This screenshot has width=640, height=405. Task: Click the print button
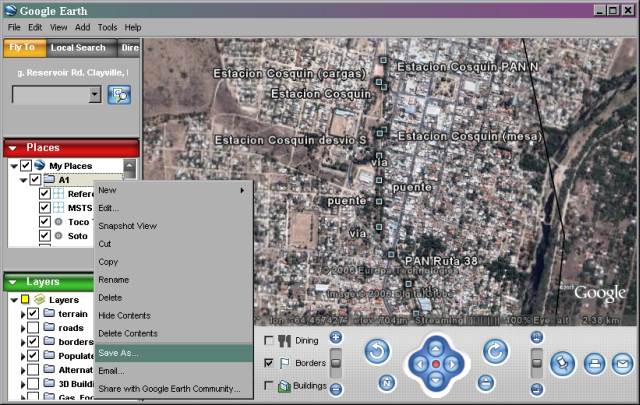594,364
